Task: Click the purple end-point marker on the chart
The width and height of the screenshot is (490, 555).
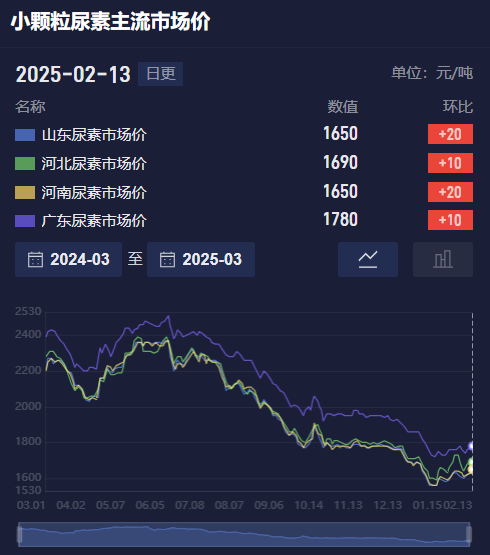Action: pyautogui.click(x=471, y=446)
